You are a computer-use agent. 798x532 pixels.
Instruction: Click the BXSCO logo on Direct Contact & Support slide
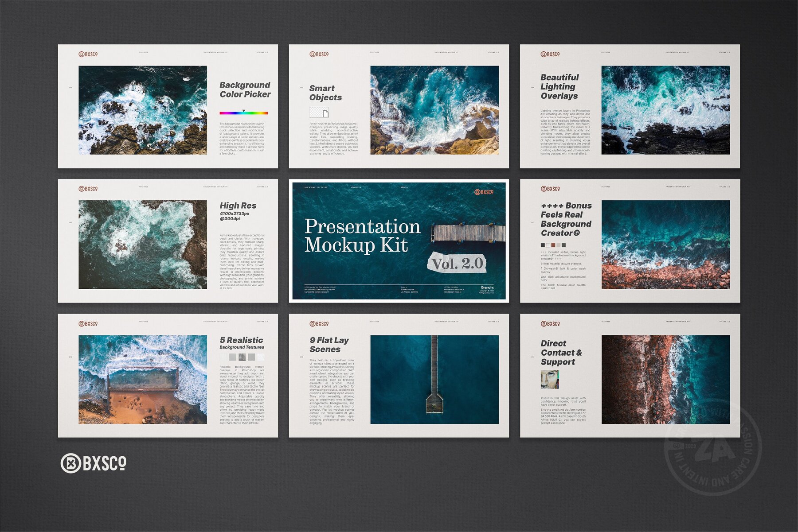(x=550, y=324)
